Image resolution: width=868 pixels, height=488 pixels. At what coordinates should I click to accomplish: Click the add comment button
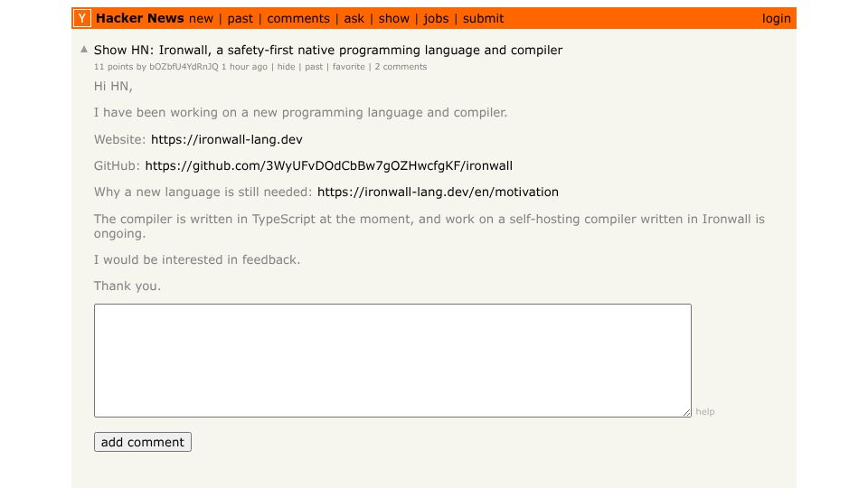tap(143, 442)
